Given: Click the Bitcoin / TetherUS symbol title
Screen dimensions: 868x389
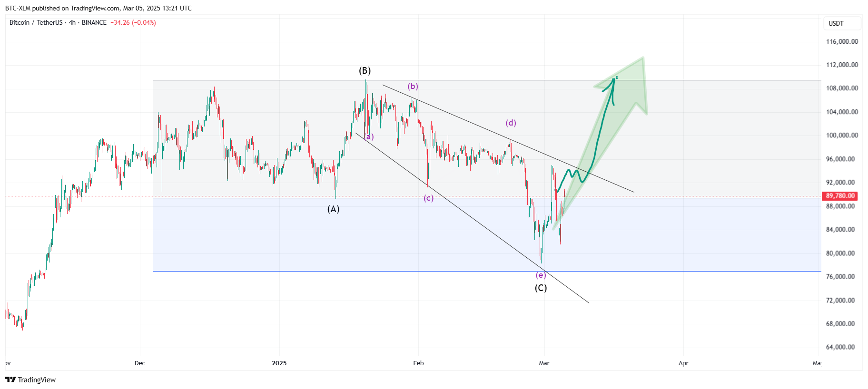Looking at the screenshot, I should tap(36, 22).
